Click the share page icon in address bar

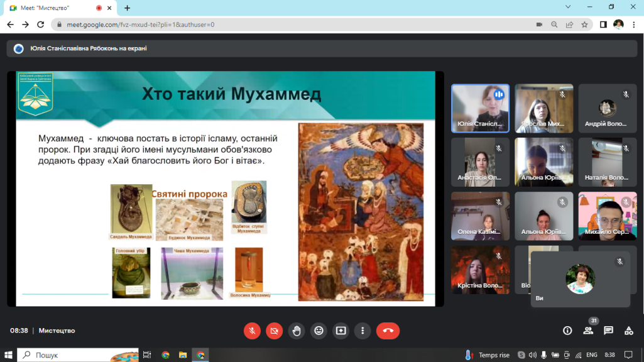[x=569, y=25]
